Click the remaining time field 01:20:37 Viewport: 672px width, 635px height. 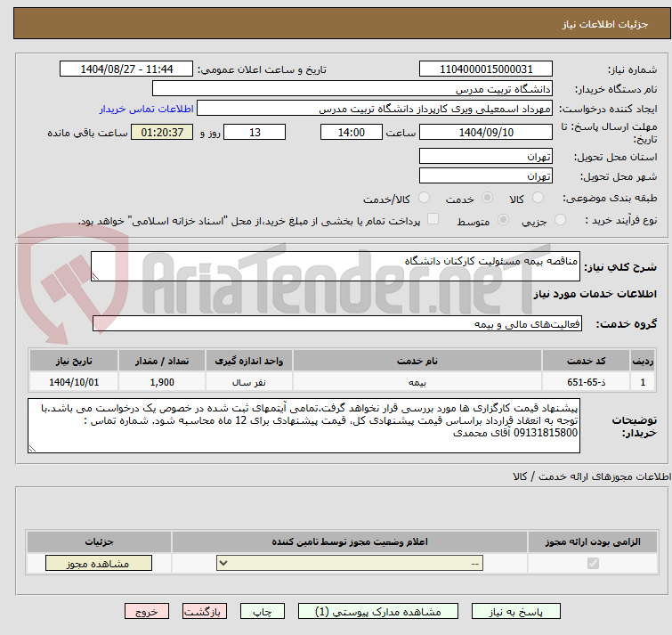click(162, 132)
